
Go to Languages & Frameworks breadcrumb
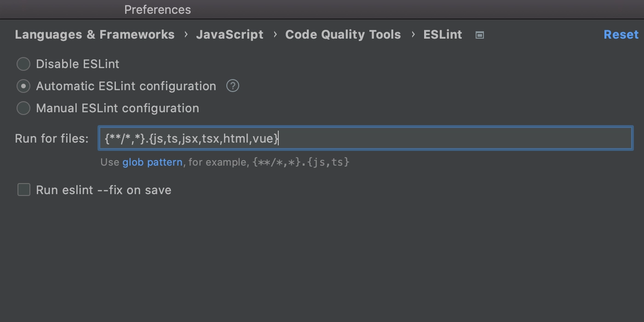[95, 34]
